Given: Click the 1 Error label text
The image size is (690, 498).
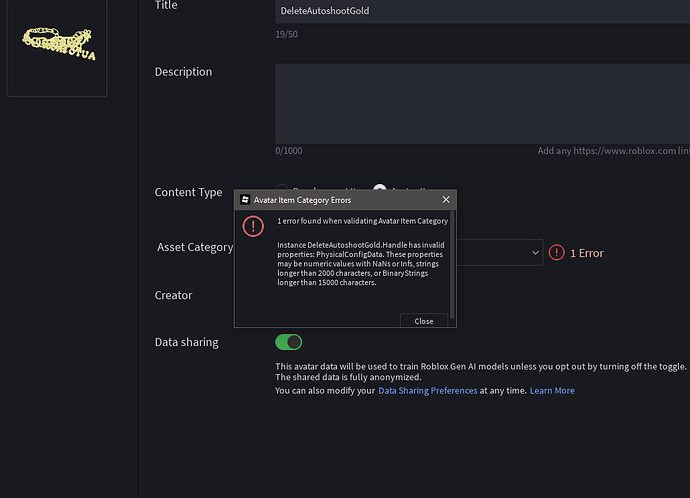Looking at the screenshot, I should click(x=587, y=253).
